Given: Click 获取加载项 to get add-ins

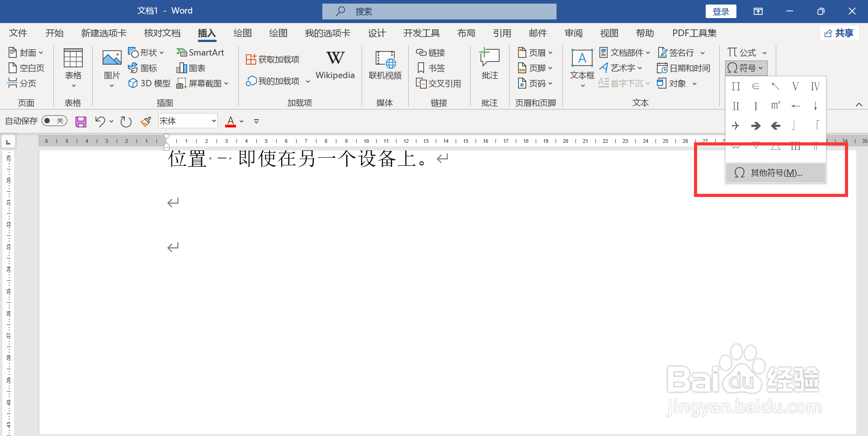Looking at the screenshot, I should 273,60.
